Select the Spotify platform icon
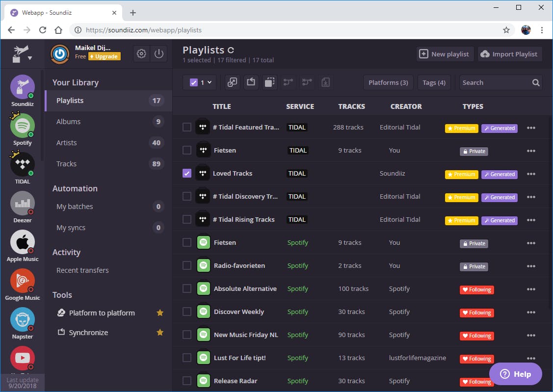The width and height of the screenshot is (553, 392). pos(22,126)
